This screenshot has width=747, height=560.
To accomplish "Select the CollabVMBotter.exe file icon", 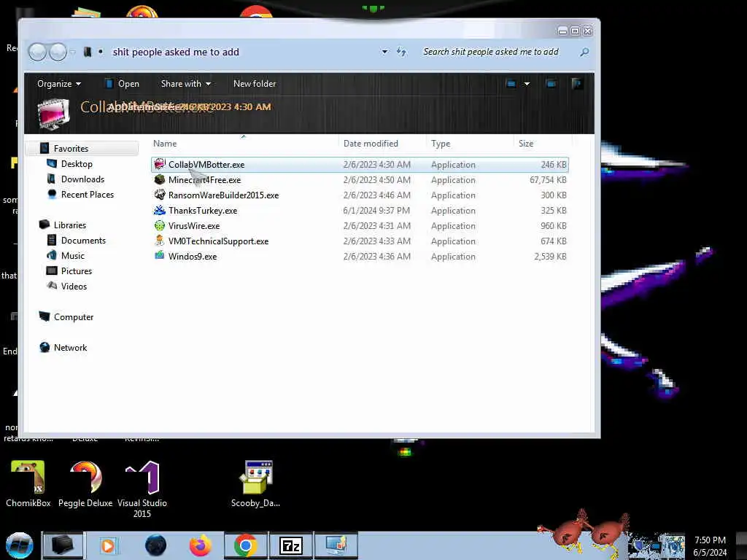I will pos(160,164).
